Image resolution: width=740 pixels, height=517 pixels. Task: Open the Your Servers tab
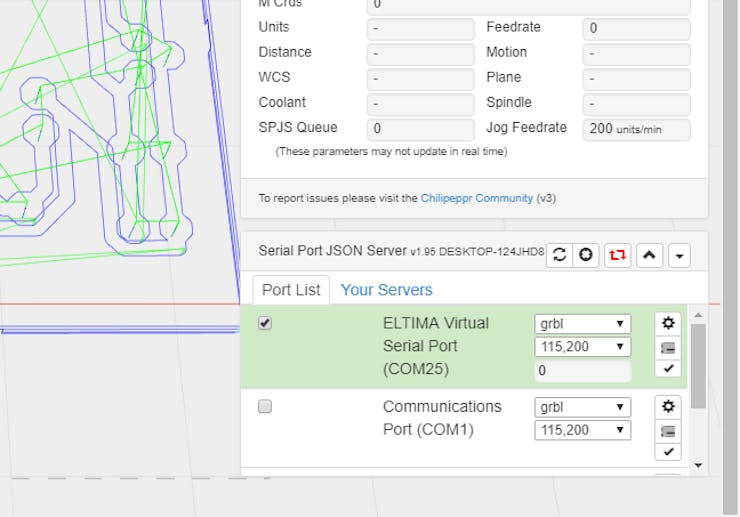[x=387, y=290]
